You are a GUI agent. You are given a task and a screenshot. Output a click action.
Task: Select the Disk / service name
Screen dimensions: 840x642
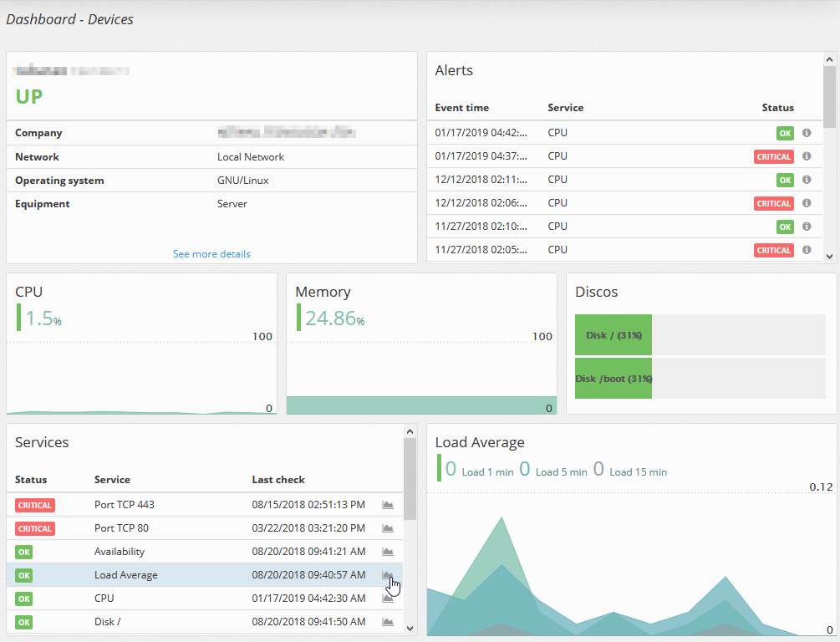coord(107,622)
